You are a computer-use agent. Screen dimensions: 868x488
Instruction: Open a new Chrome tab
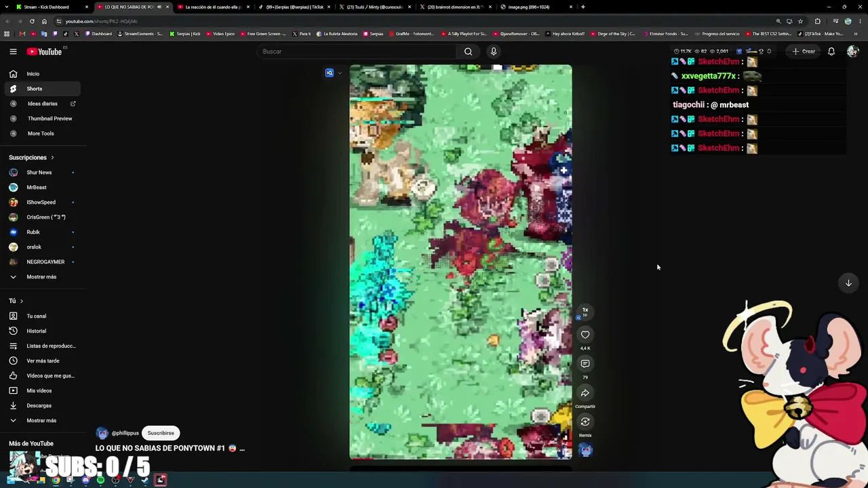point(583,7)
